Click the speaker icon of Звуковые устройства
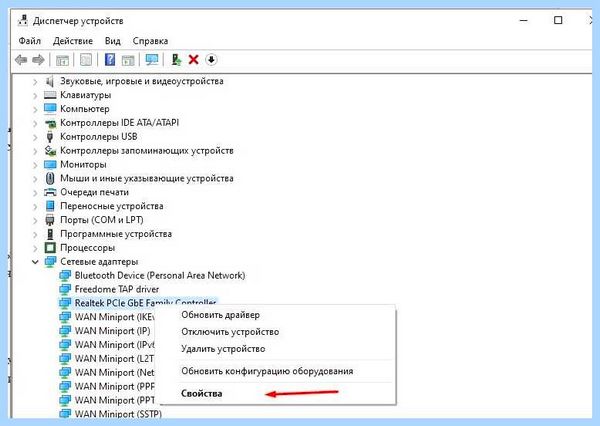 coord(50,81)
